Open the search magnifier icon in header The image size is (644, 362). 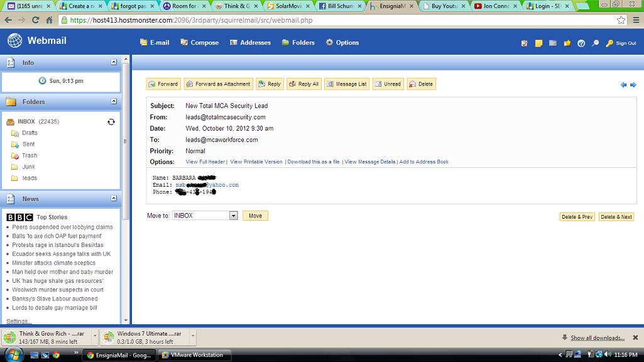coord(595,43)
